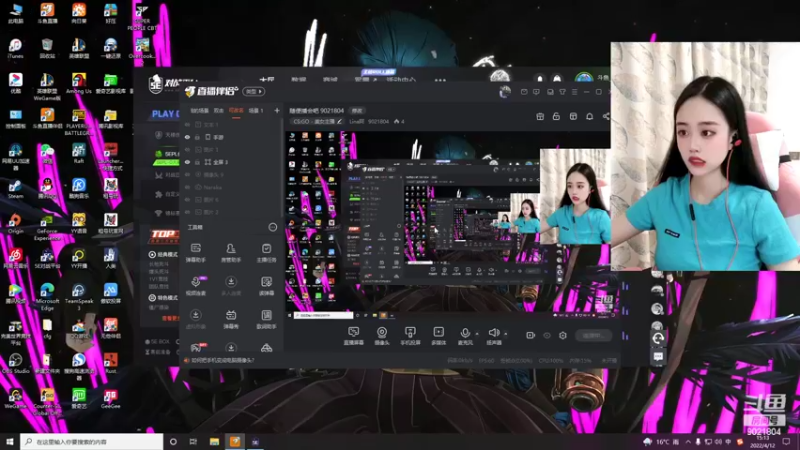Screen dimensions: 800x450
Task: Open the gift box icon in stream header
Action: click(540, 116)
